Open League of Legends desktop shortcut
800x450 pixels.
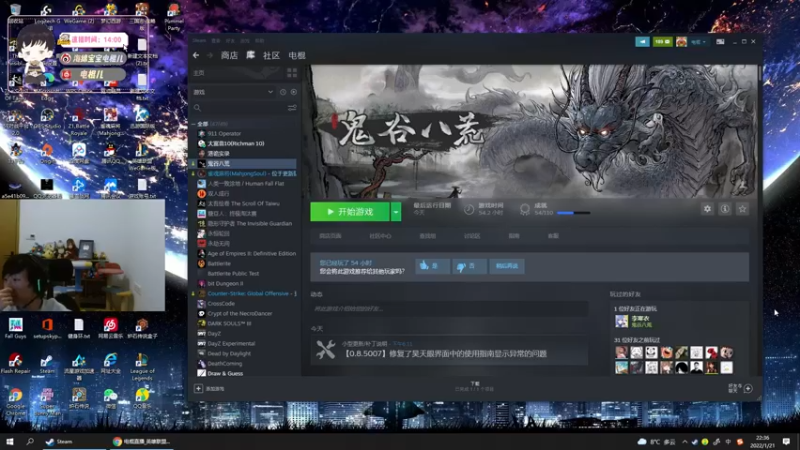tap(142, 366)
